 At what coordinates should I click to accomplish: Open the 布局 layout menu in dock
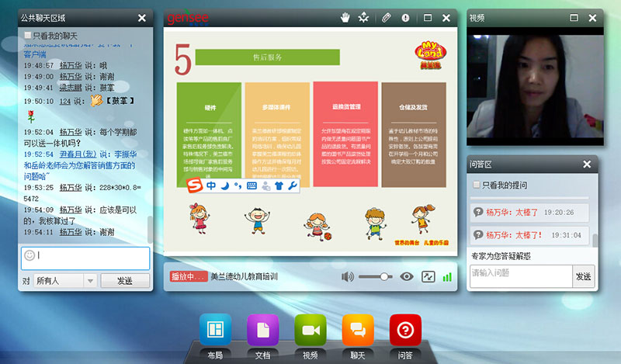click(215, 331)
